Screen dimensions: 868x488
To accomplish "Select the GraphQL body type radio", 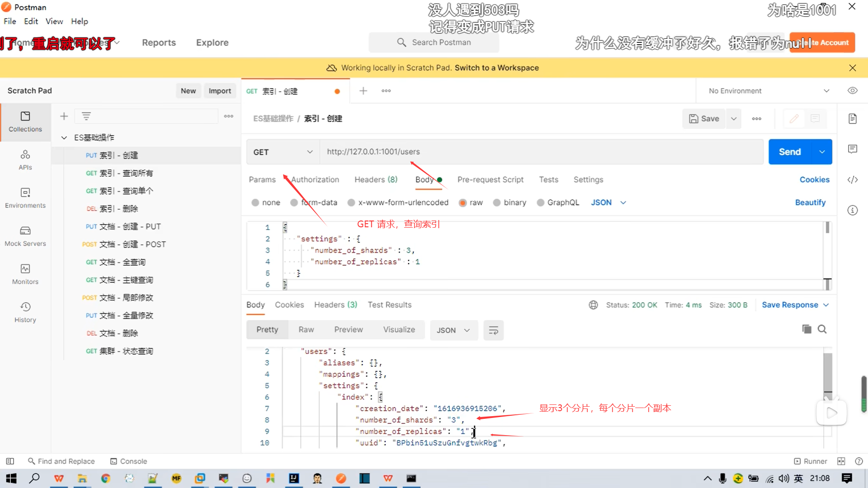I will (540, 203).
